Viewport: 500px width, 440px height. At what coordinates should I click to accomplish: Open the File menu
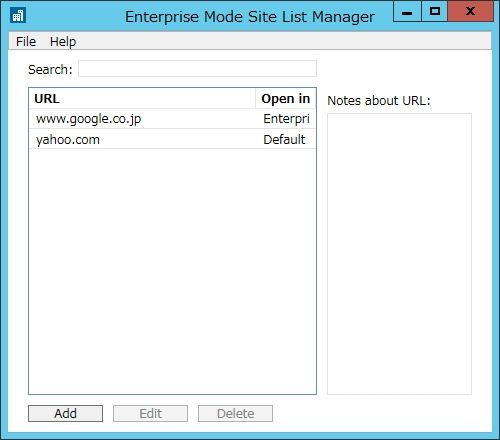[26, 42]
